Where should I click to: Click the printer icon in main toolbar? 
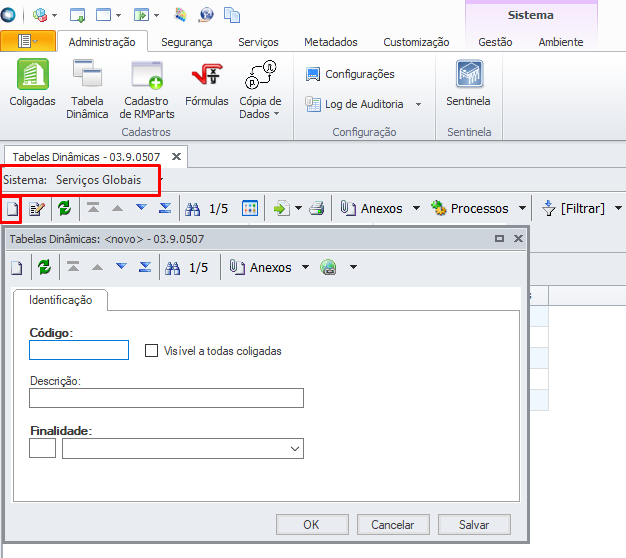(x=316, y=208)
